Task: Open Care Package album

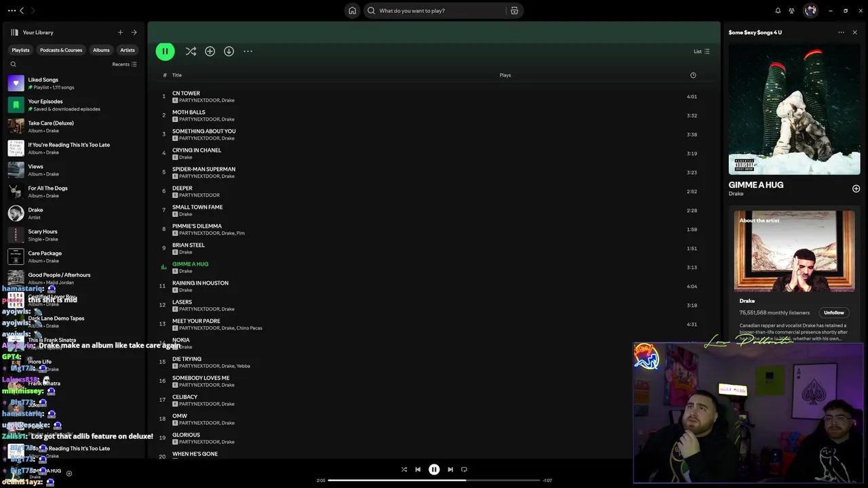Action: (x=73, y=257)
